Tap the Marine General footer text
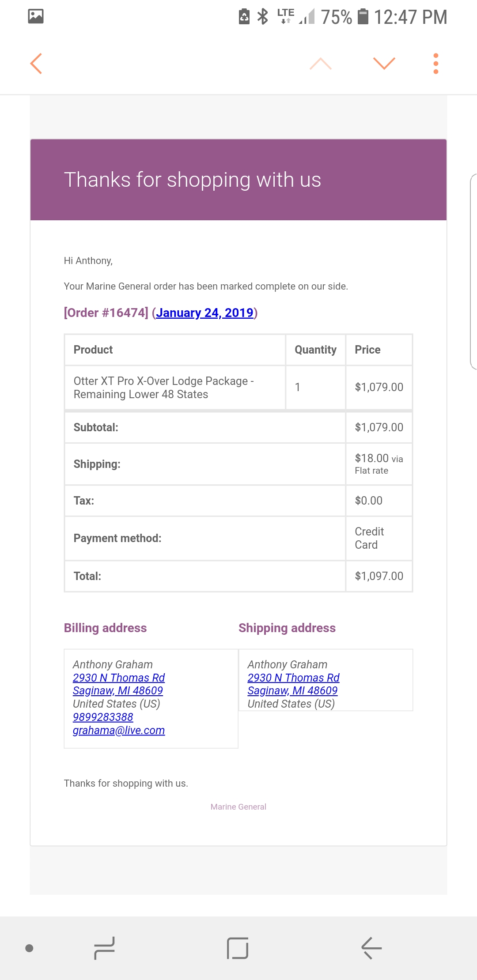Image resolution: width=477 pixels, height=980 pixels. point(238,807)
